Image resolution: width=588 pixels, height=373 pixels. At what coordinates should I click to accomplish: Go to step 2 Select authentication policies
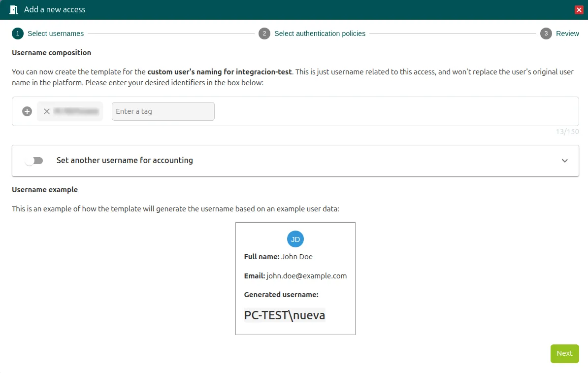pyautogui.click(x=312, y=34)
